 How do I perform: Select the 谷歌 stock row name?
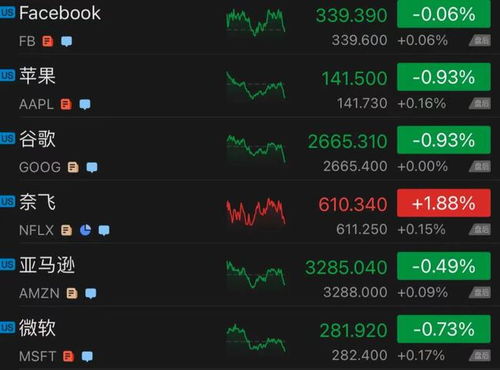point(37,139)
